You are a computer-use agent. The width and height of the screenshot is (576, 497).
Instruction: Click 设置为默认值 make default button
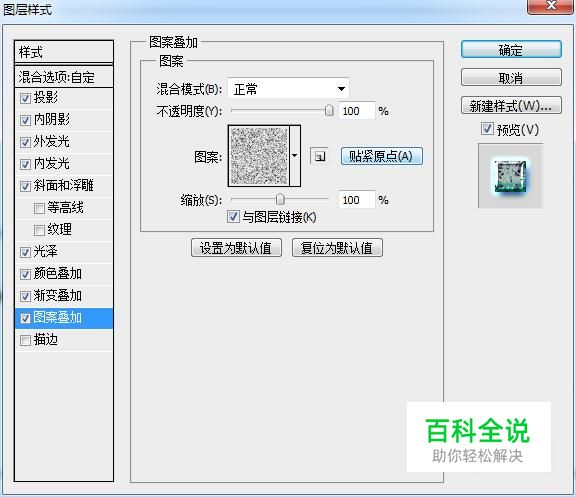pos(236,248)
